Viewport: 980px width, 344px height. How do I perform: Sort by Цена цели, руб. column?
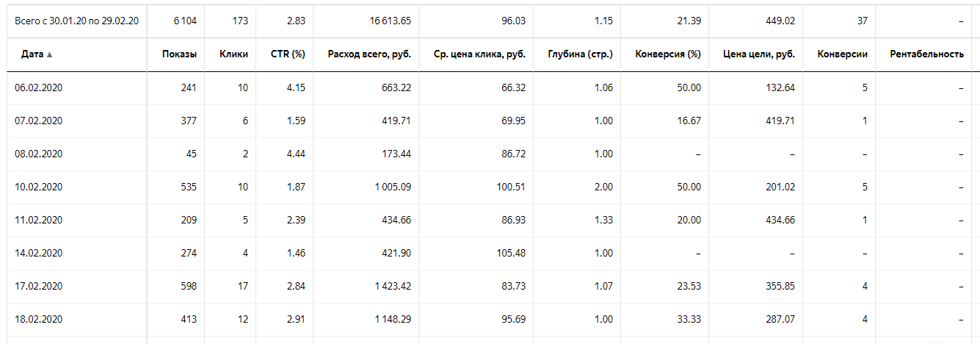pyautogui.click(x=758, y=54)
